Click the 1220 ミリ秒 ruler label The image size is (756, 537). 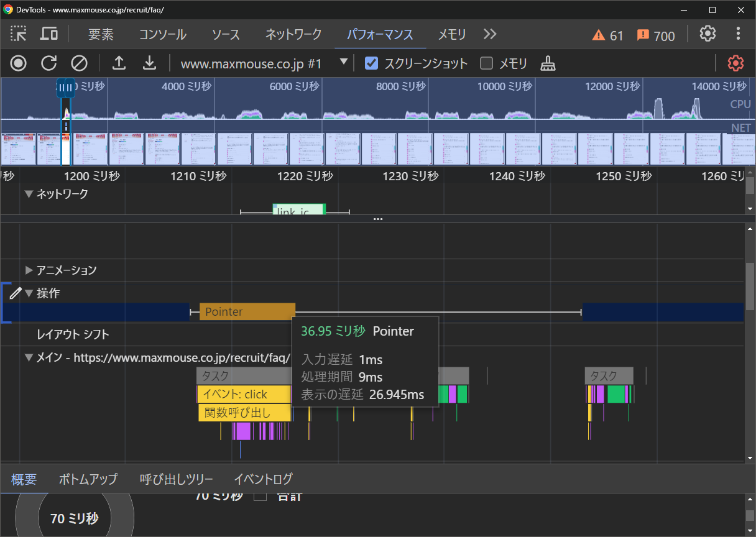tap(305, 177)
